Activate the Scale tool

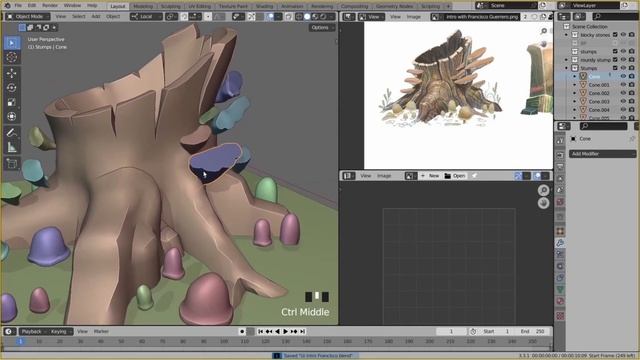pos(12,102)
